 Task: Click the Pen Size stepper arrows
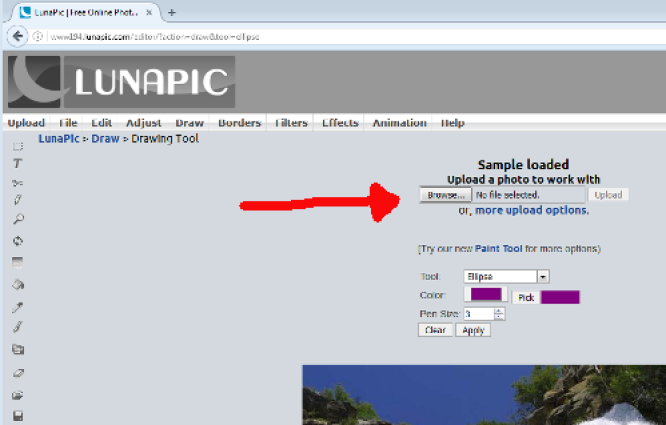[x=499, y=314]
